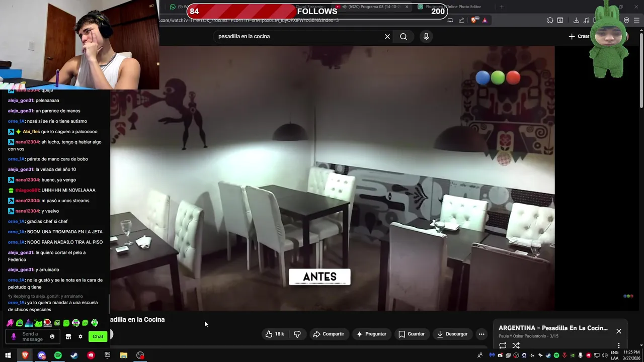Click the ANTES caption in the video

(x=319, y=277)
